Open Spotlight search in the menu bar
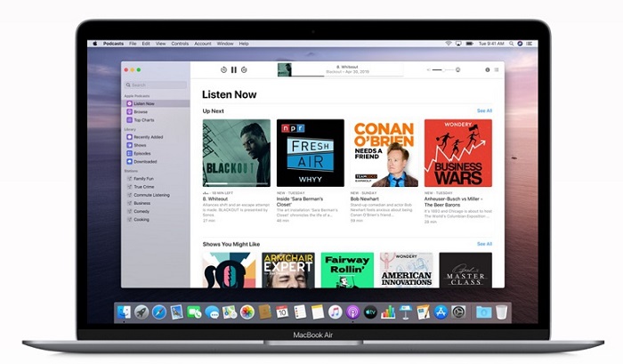 click(512, 44)
